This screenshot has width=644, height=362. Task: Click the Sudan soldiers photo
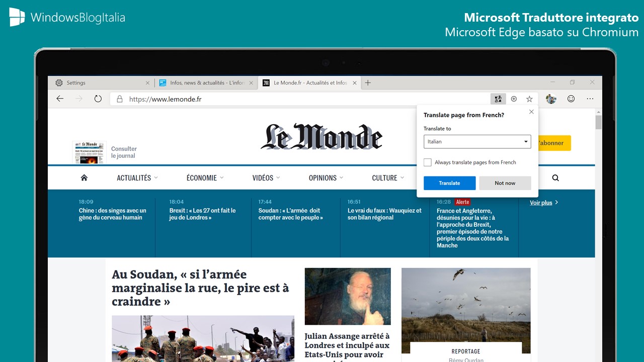pos(203,339)
